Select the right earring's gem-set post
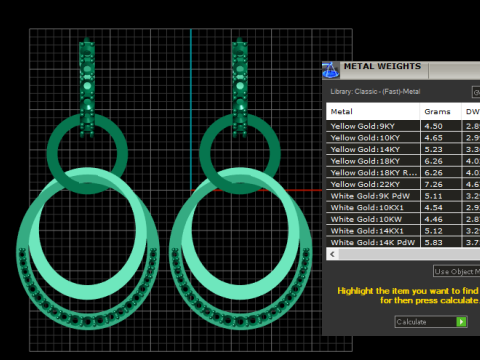The height and width of the screenshot is (360, 480). (240, 87)
